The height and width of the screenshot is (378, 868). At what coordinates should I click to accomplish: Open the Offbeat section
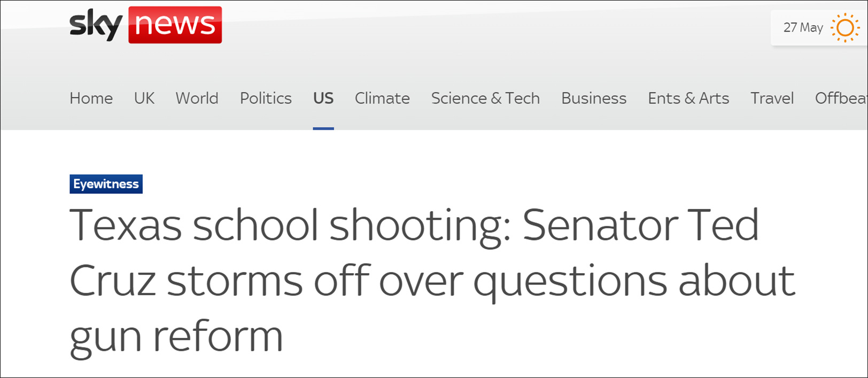click(x=840, y=98)
